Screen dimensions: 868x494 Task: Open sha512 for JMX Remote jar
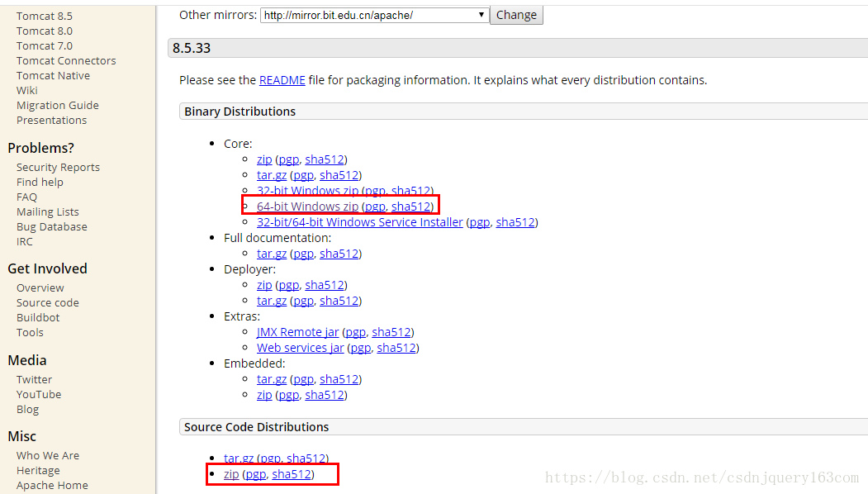pos(391,332)
